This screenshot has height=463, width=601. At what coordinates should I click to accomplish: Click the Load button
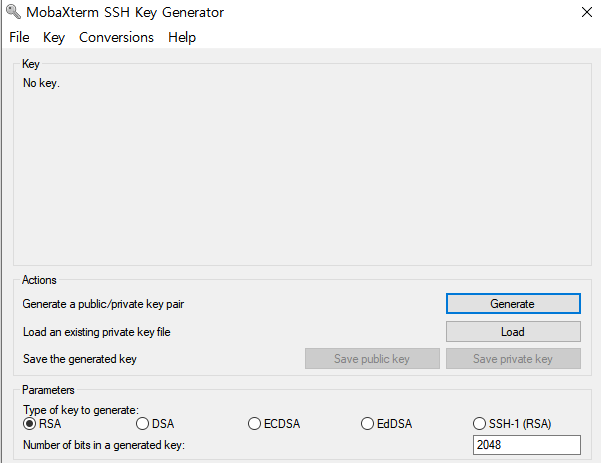click(x=513, y=332)
